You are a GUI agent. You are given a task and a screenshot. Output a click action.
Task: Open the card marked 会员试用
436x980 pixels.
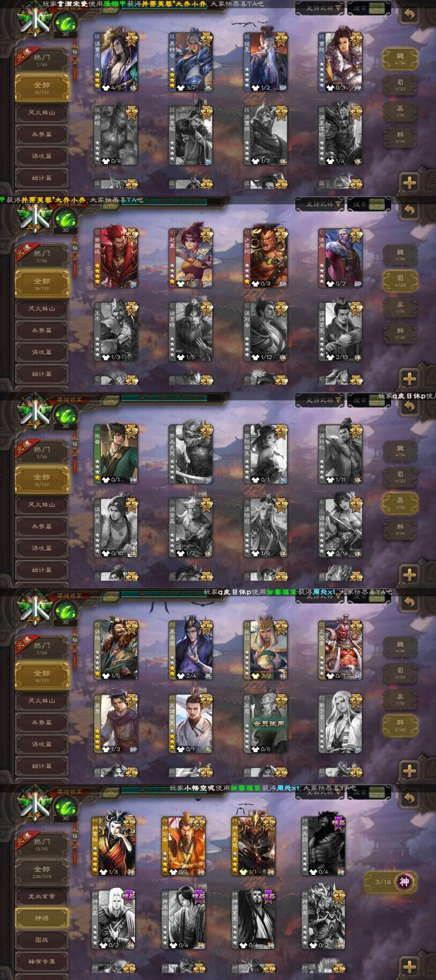[266, 724]
